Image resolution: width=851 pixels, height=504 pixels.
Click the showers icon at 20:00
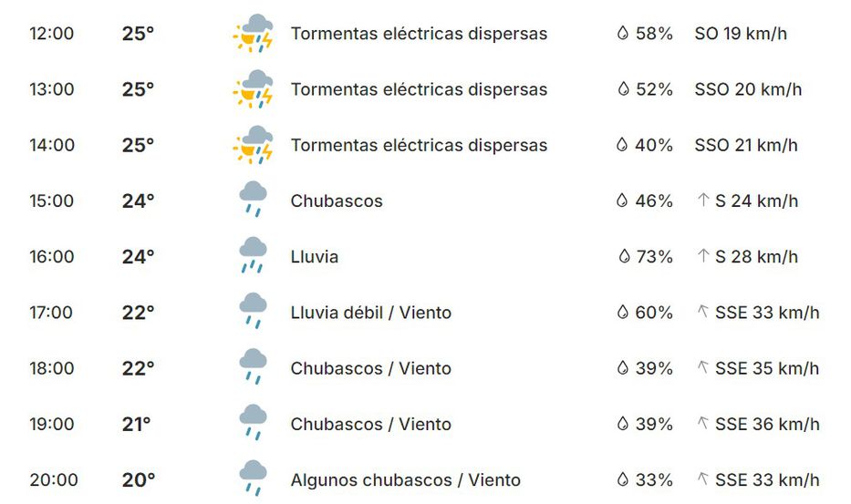[253, 478]
